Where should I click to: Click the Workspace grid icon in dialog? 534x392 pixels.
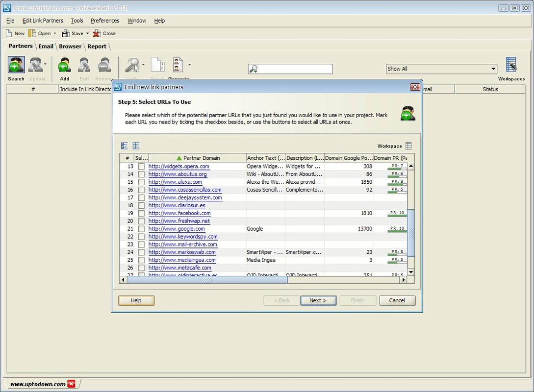pos(408,146)
